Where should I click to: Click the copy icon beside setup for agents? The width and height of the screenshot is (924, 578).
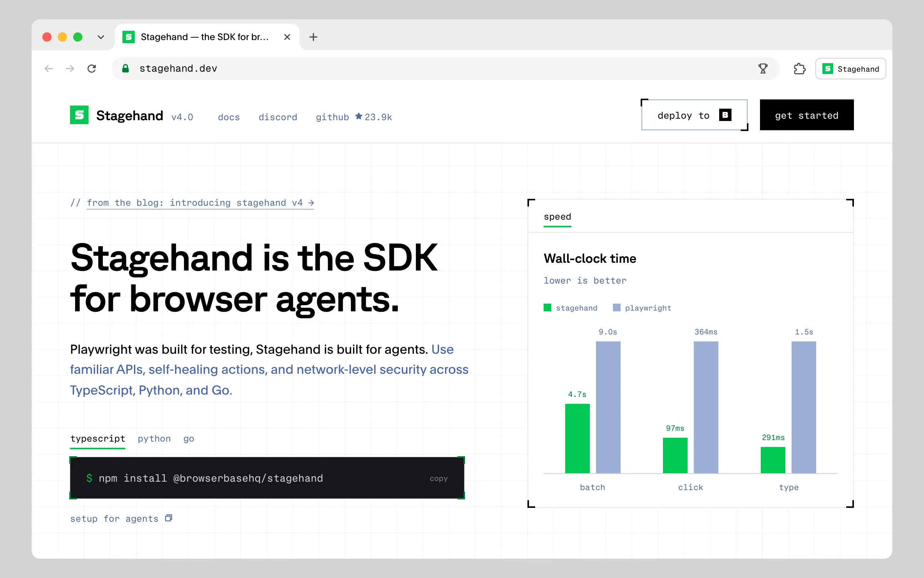[x=168, y=518]
